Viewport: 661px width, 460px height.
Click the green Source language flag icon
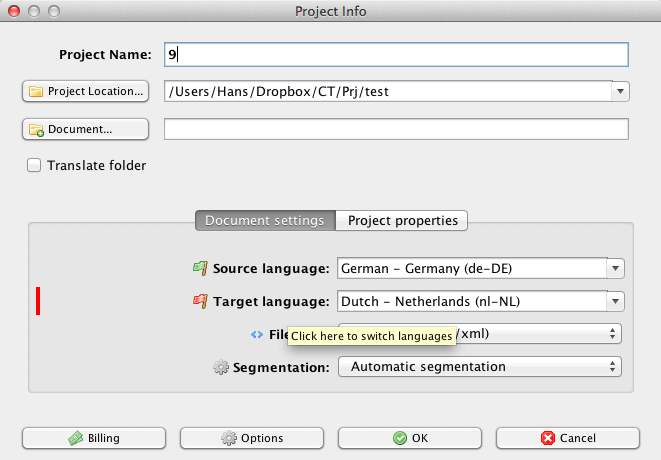click(199, 268)
